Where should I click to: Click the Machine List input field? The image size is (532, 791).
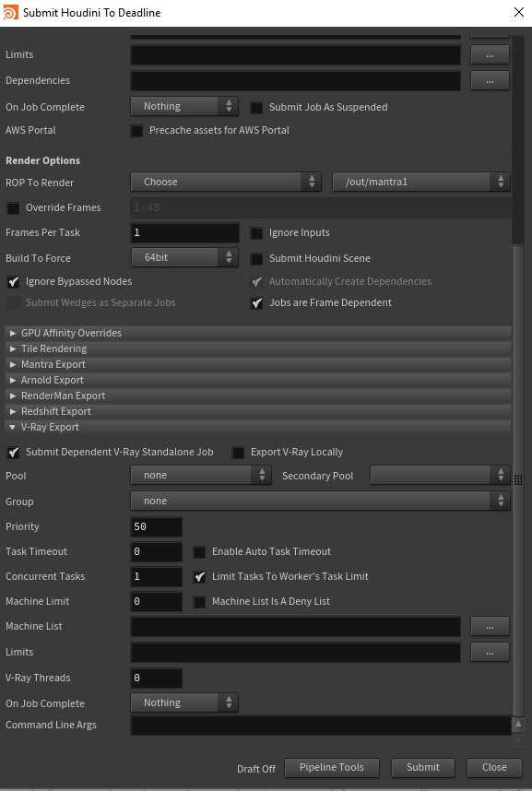tap(295, 627)
